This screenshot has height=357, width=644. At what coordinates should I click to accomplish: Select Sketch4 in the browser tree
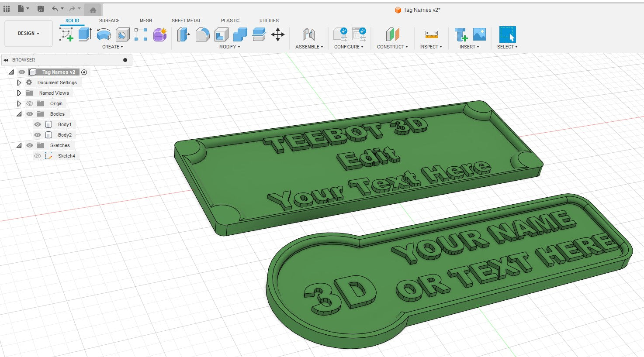click(66, 156)
